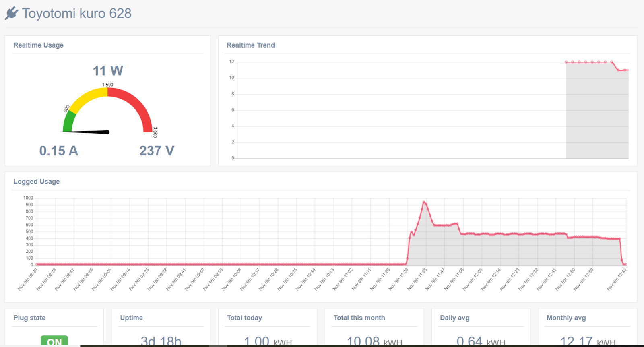Click the green segment of the gauge
The width and height of the screenshot is (644, 347).
tap(69, 122)
